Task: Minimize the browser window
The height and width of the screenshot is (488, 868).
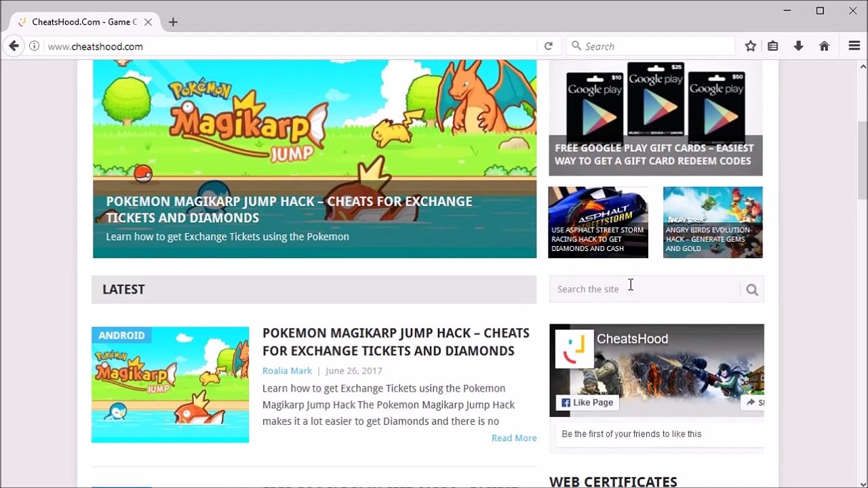Action: point(787,10)
